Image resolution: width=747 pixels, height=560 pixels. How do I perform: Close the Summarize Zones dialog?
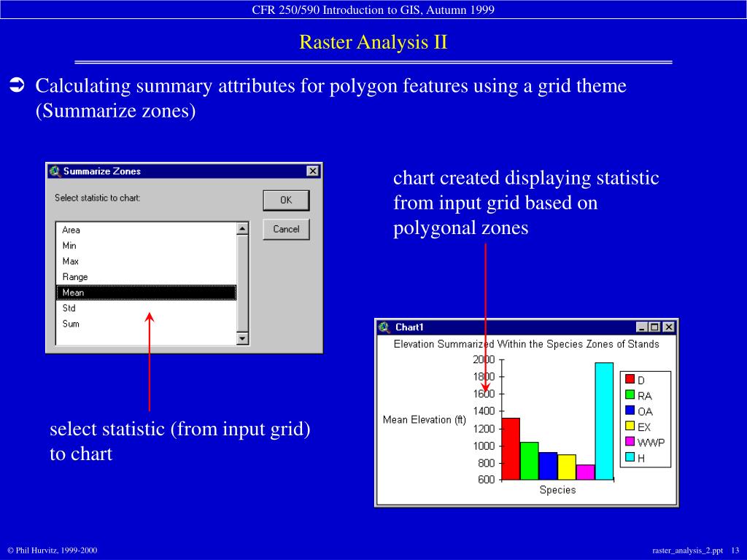[x=312, y=171]
